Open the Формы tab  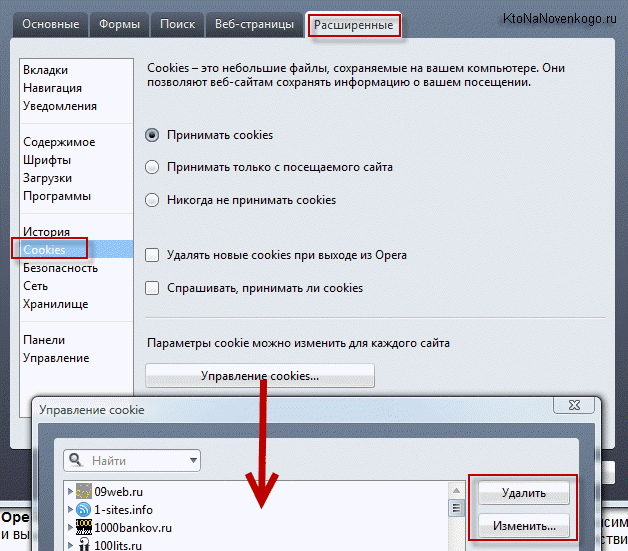(x=119, y=24)
